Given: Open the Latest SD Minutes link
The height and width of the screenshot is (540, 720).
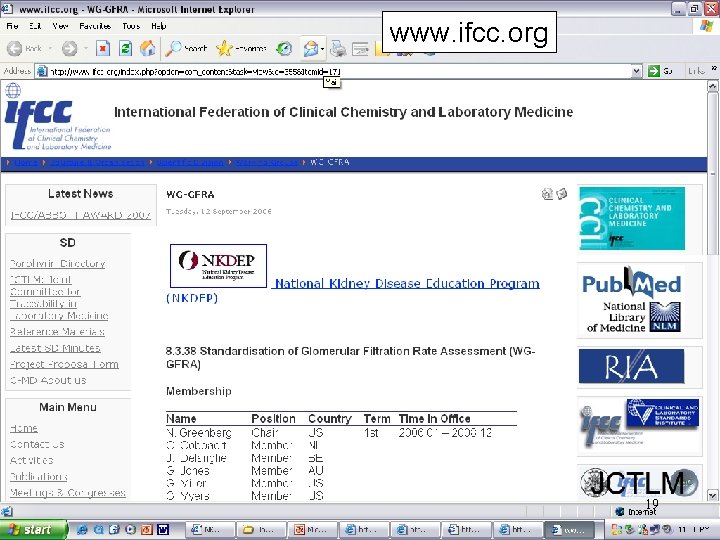Looking at the screenshot, I should pyautogui.click(x=55, y=348).
